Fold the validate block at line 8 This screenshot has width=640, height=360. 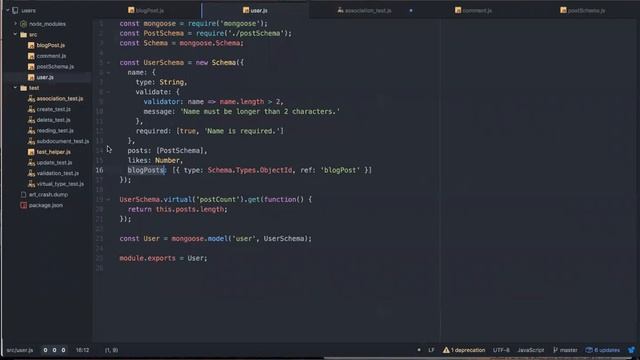pyautogui.click(x=109, y=92)
